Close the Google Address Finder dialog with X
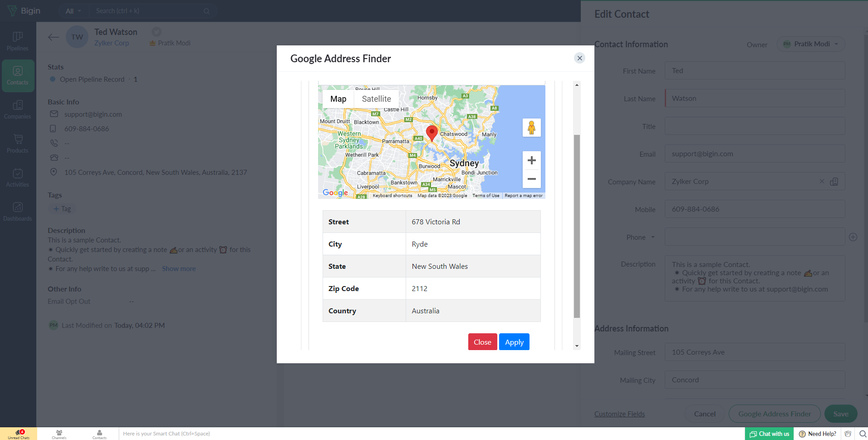The image size is (868, 440). tap(579, 58)
